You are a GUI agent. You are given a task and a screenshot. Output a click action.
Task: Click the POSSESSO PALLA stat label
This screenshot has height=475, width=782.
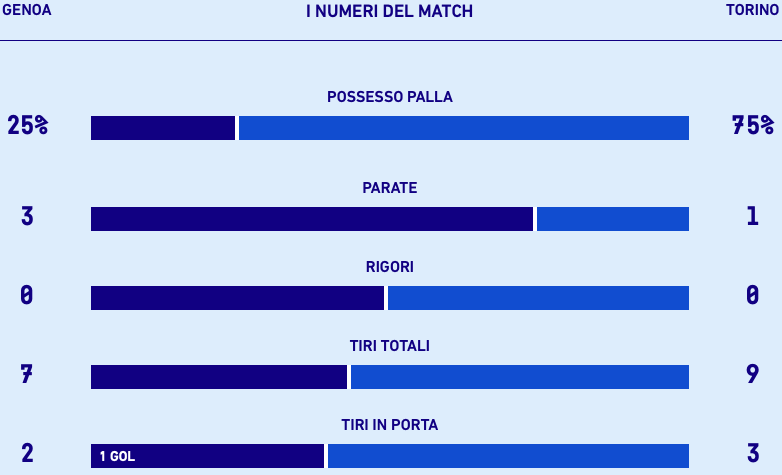tap(390, 97)
